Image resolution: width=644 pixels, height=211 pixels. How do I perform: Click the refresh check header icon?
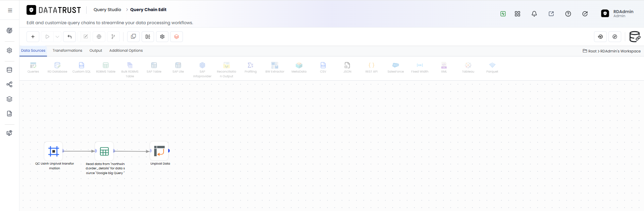coord(585,14)
